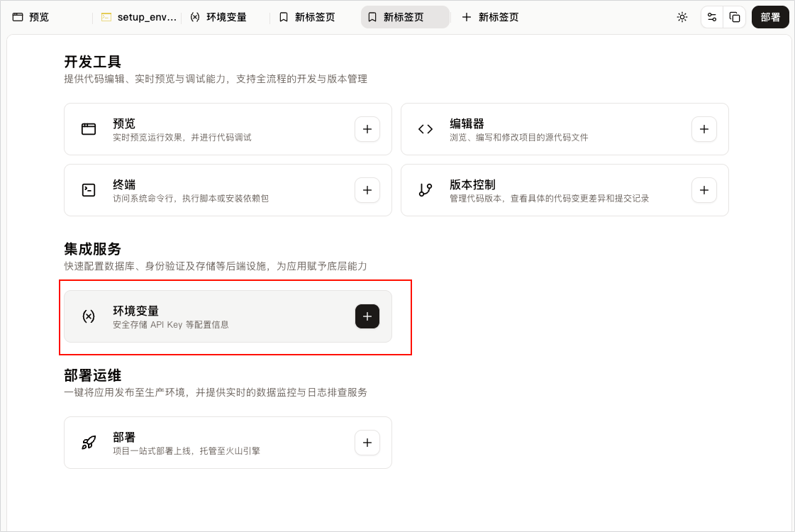
Task: Open a new tab with plus 新标签页
Action: point(490,17)
